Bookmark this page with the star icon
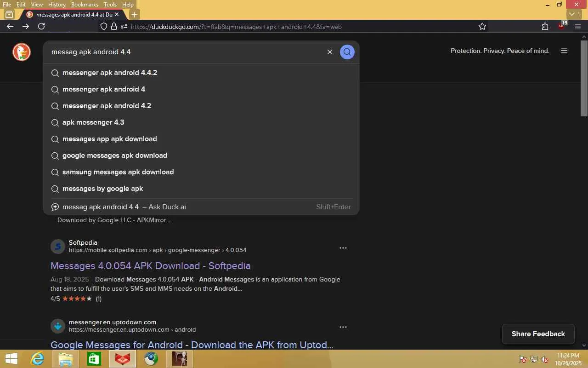This screenshot has width=588, height=368. 482,27
